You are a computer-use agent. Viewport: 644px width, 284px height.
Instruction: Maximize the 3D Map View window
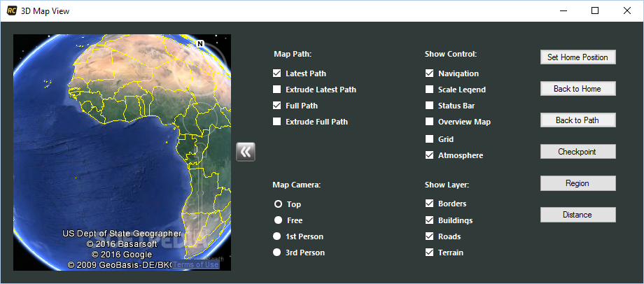click(x=595, y=10)
